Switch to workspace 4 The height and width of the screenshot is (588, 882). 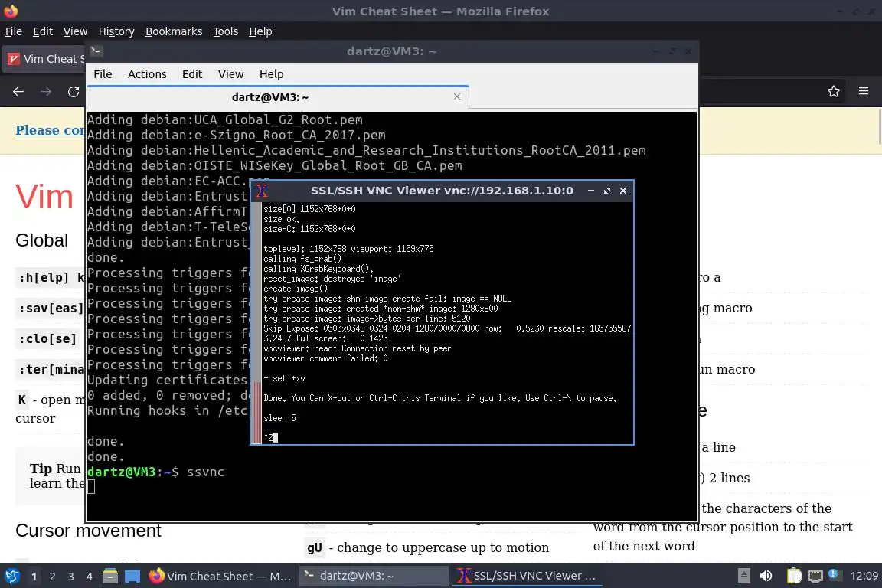90,577
